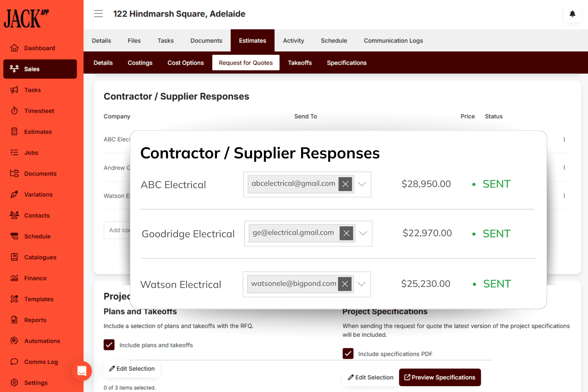Open the chat support bubble icon
The width and height of the screenshot is (588, 392).
click(x=82, y=371)
